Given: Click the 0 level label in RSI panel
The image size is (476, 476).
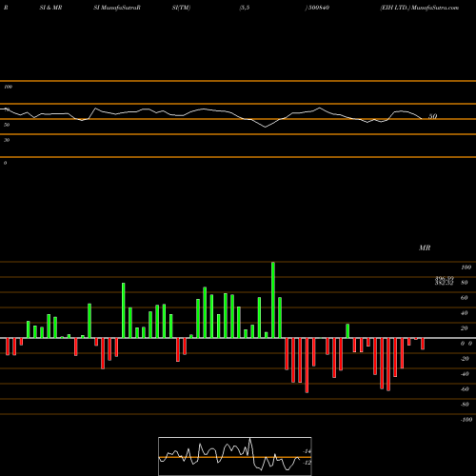Looking at the screenshot, I should coord(5,163).
